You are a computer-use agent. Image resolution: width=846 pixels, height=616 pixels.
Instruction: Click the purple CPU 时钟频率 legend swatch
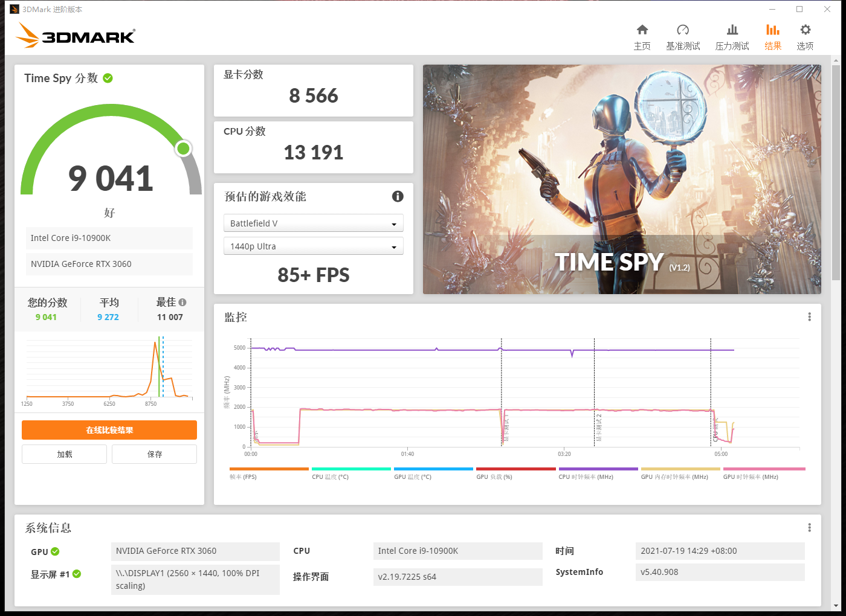[598, 469]
